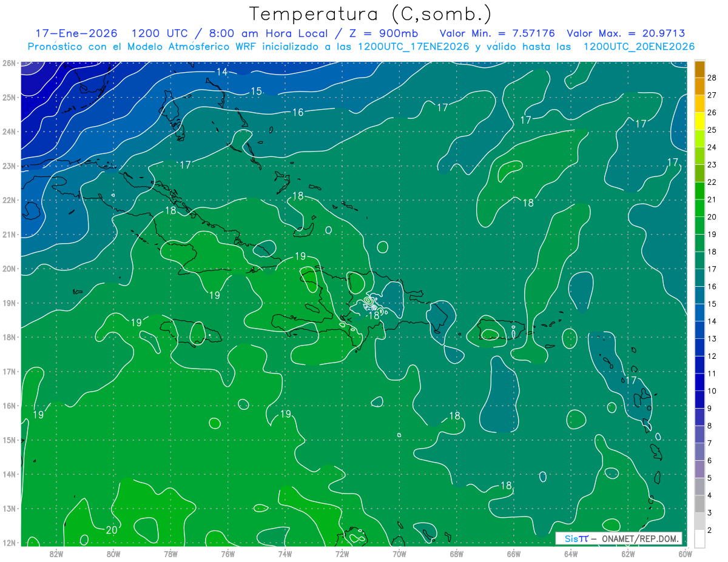Click the brown colorbar swatch above label 28
The height and width of the screenshot is (562, 728).
click(699, 69)
